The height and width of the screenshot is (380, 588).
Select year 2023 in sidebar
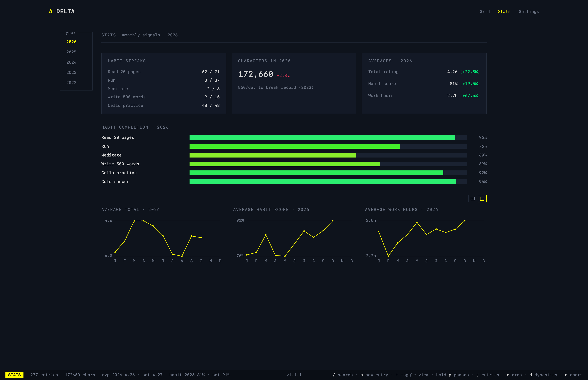(71, 72)
